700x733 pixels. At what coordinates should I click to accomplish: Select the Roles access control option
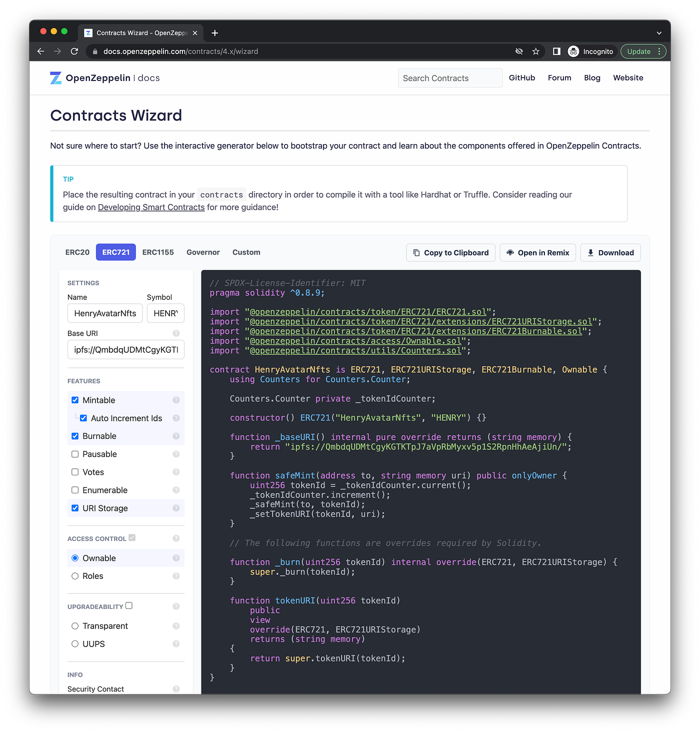point(75,576)
